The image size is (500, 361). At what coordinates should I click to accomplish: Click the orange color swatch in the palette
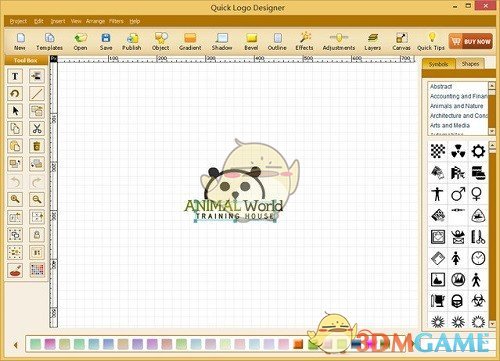(298, 344)
